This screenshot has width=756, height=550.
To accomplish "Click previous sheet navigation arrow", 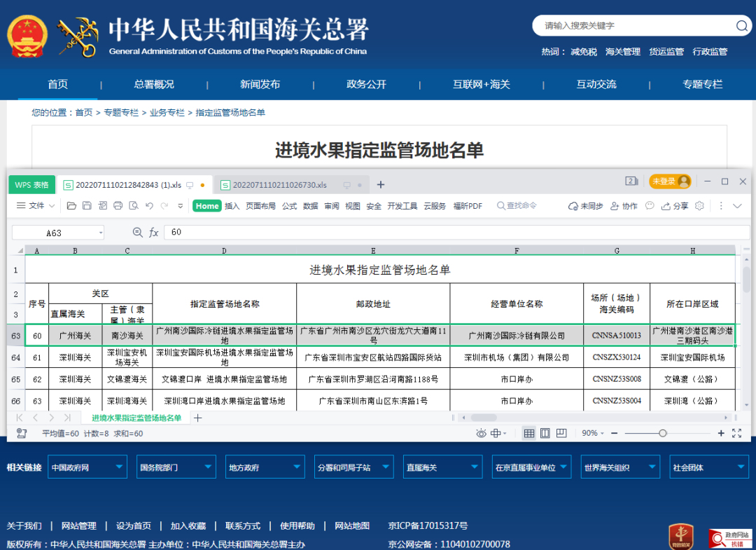I will pos(35,418).
